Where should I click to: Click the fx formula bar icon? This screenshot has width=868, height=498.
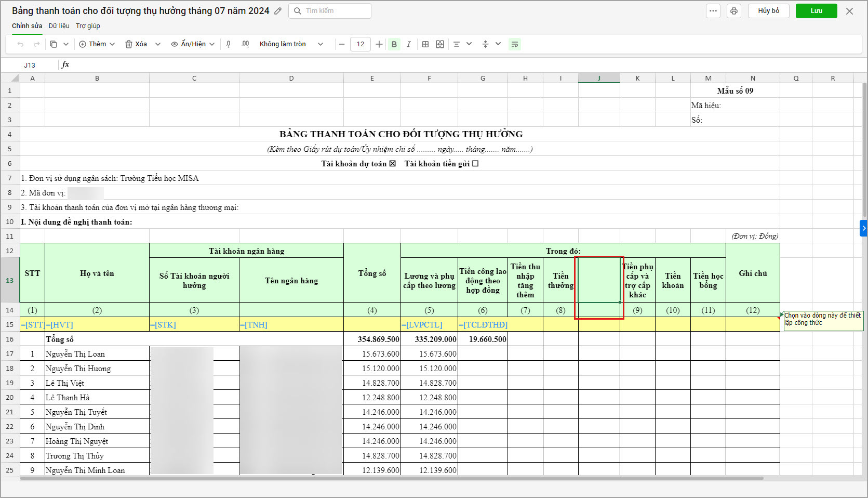click(65, 64)
